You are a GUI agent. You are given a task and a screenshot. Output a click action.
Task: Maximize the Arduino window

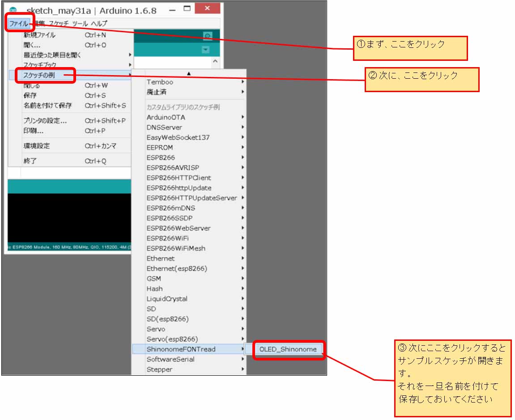point(187,8)
